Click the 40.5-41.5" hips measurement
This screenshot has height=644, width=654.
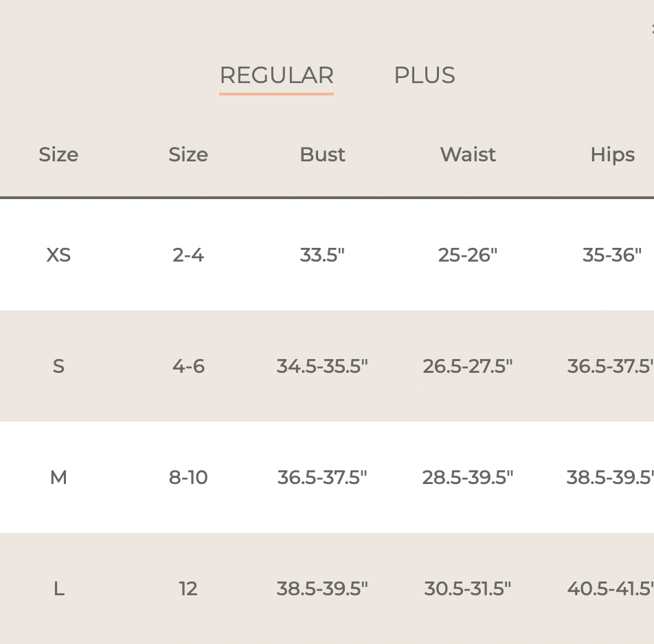pos(610,589)
